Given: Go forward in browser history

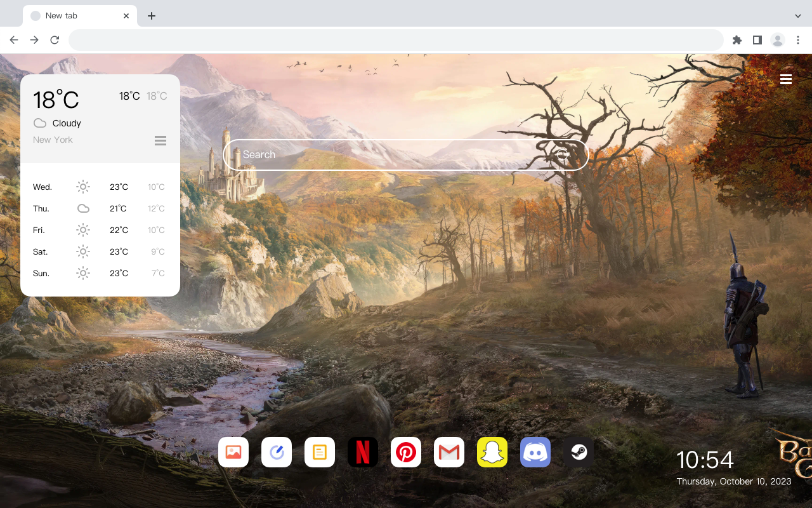Looking at the screenshot, I should tap(34, 40).
